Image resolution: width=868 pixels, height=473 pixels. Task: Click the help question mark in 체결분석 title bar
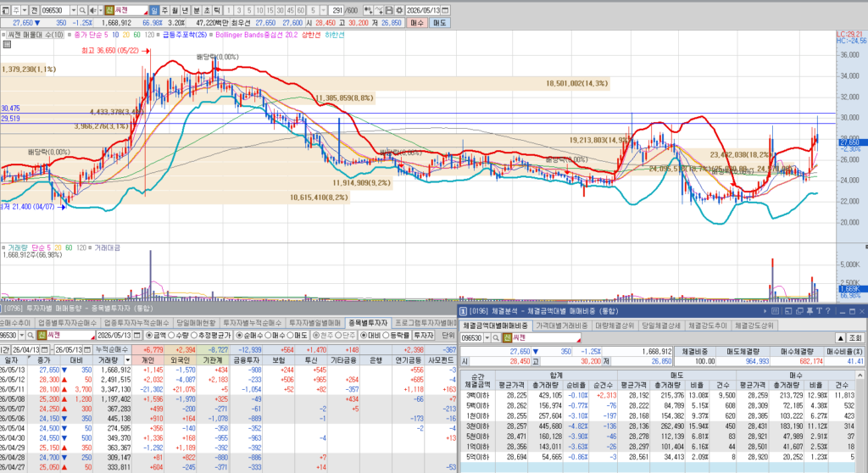(x=827, y=311)
